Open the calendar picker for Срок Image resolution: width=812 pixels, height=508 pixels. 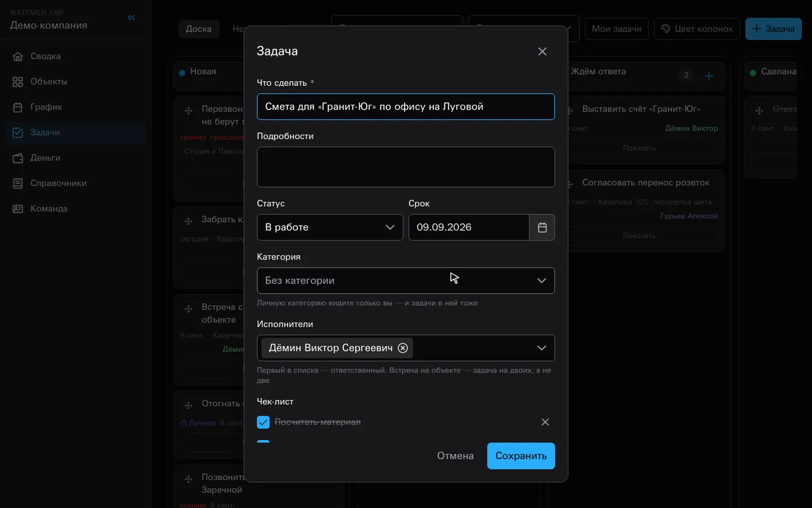(x=542, y=227)
